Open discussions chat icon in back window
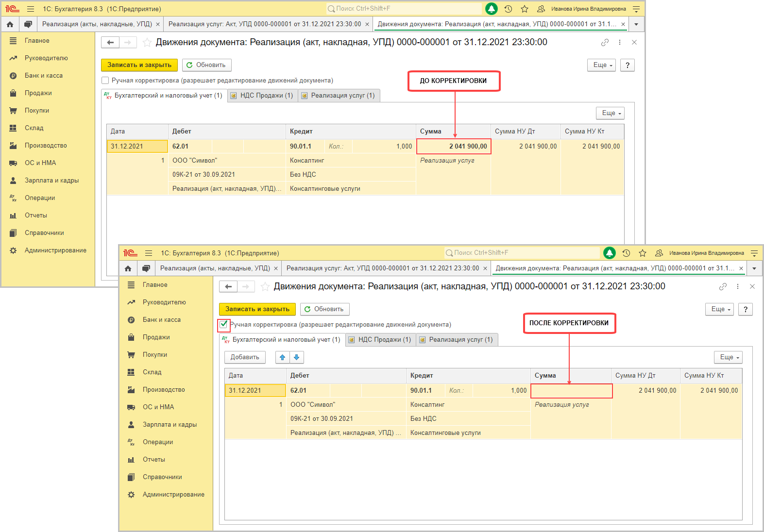The height and width of the screenshot is (532, 764). tap(28, 24)
